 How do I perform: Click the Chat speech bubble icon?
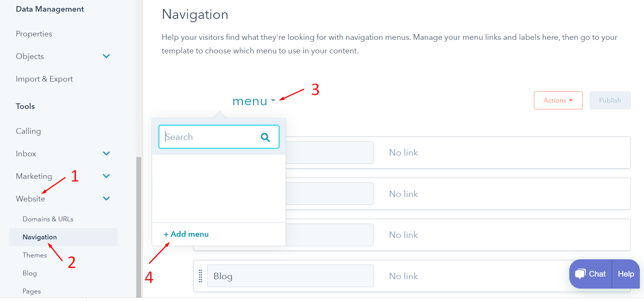click(x=580, y=274)
